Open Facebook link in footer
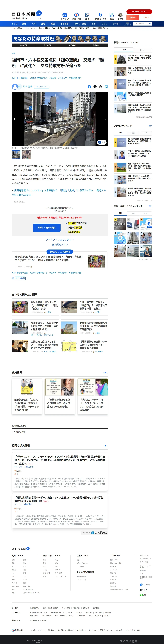Image resolution: width=164 pixels, height=644 pixels. 145,585
